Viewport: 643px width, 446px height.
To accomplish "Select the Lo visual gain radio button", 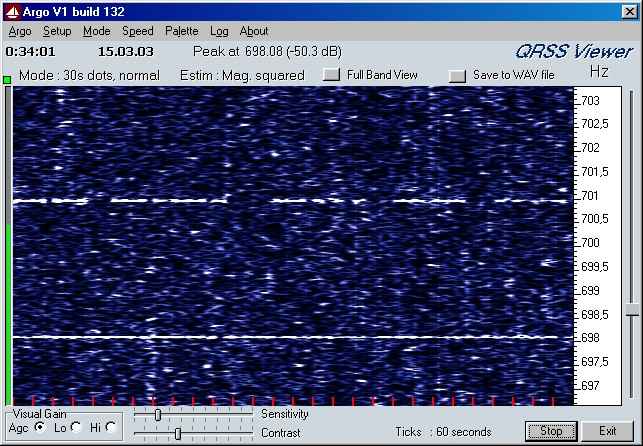I will [76, 428].
